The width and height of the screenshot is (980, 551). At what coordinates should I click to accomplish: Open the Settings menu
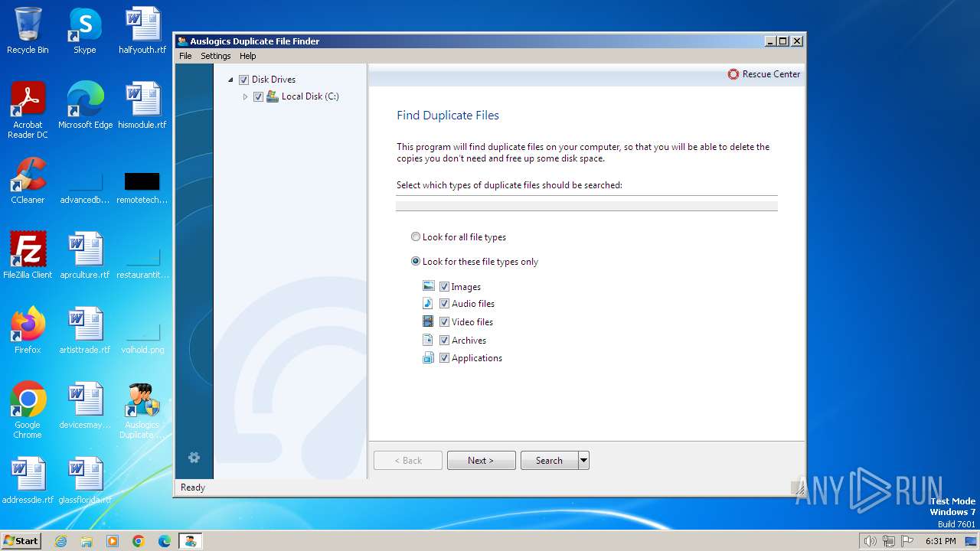coord(215,56)
